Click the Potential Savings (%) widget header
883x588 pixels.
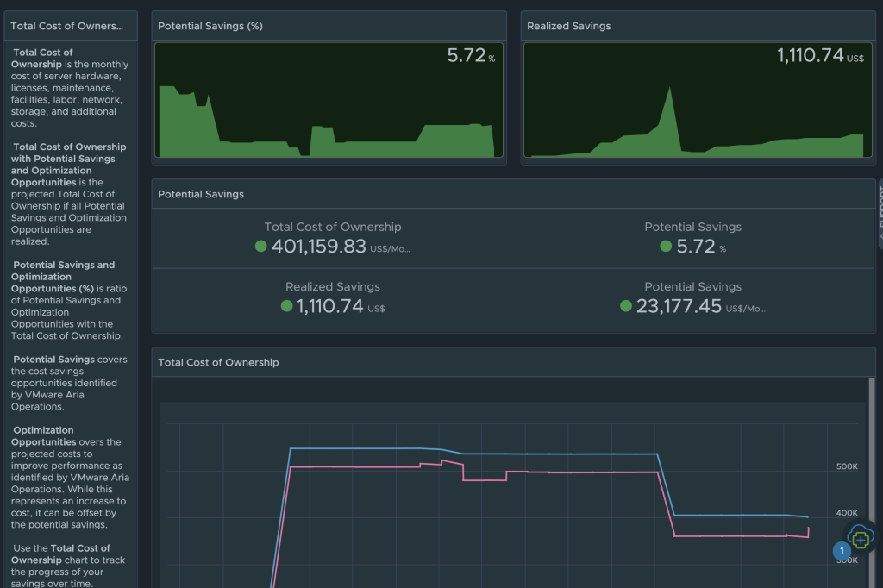coord(210,26)
